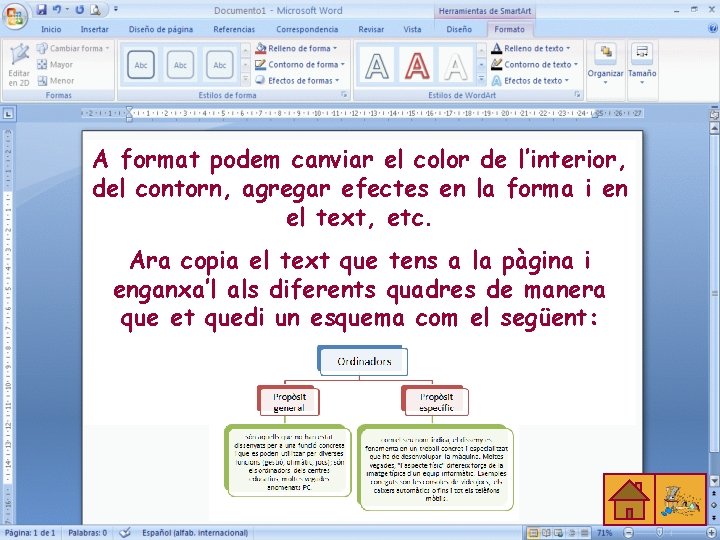Screen dimensions: 720x540
Task: Click the print preview icon in Quick Access
Action: point(95,10)
